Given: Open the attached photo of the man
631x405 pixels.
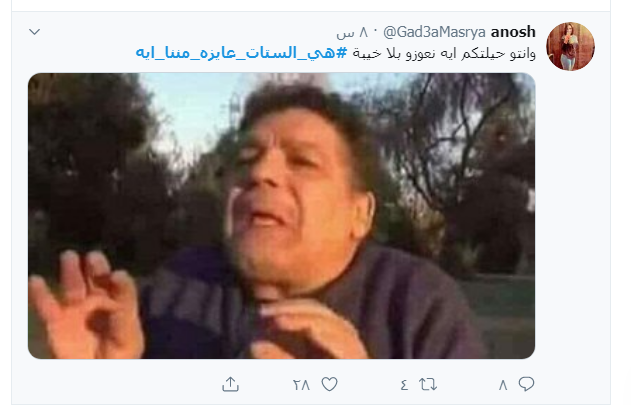Looking at the screenshot, I should 281,216.
